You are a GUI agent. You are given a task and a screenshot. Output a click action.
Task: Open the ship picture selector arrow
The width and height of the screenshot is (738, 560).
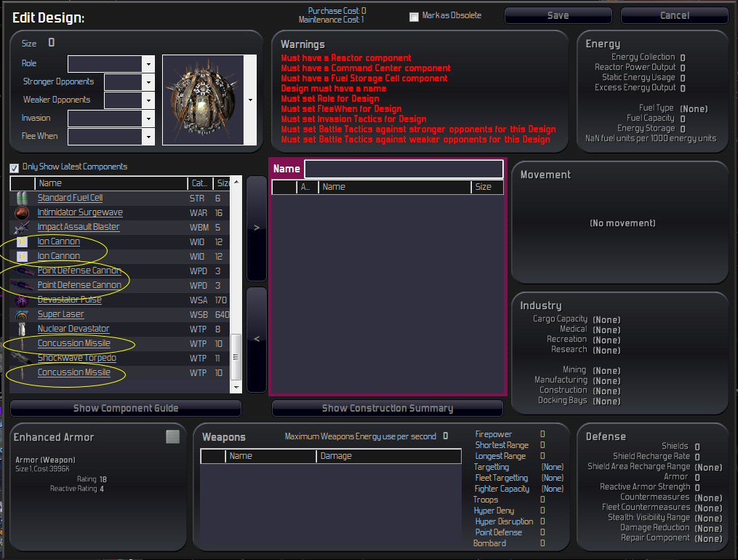coord(250,100)
